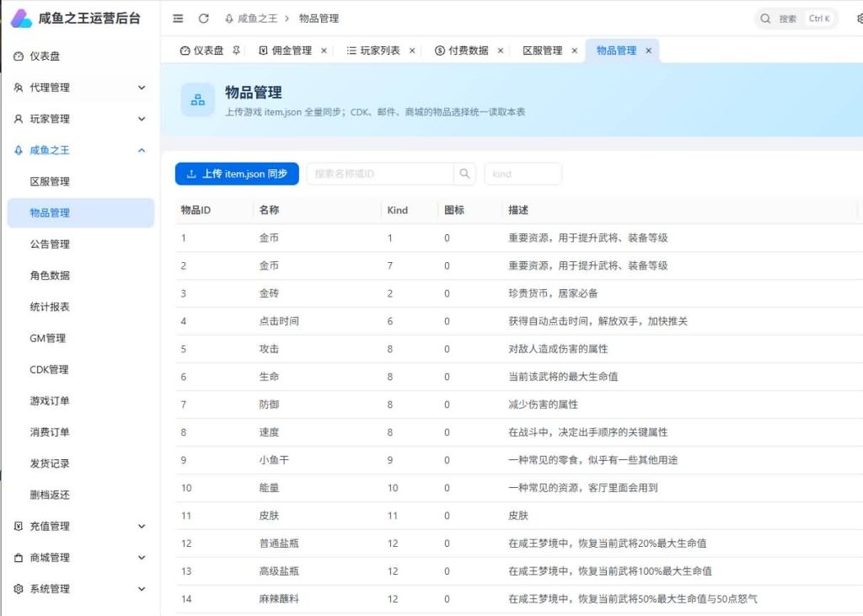
Task: Select the 攻击 name cell
Action: point(269,349)
